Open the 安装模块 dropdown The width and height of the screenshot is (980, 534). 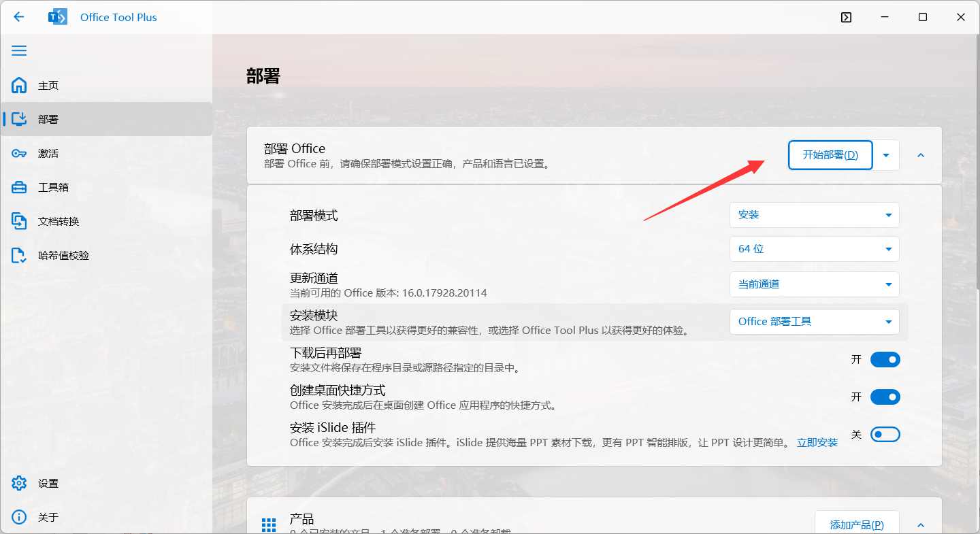tap(814, 322)
